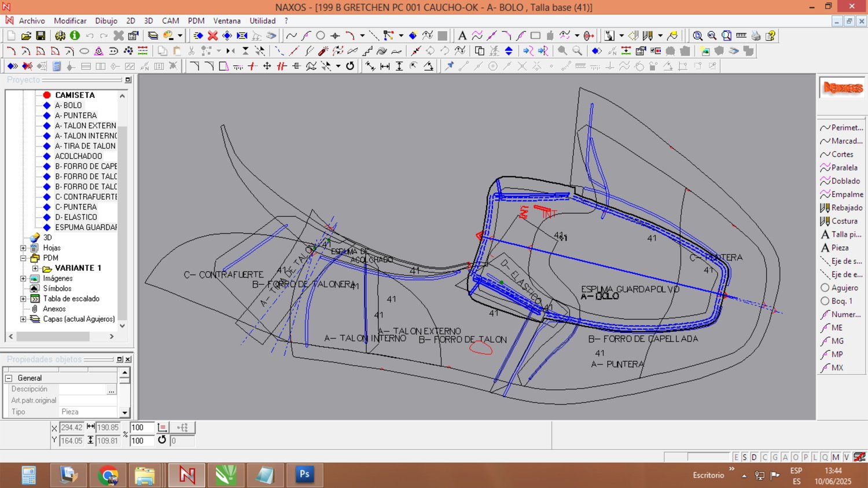Expand the Hojas tree node
This screenshot has width=868, height=488.
24,248
